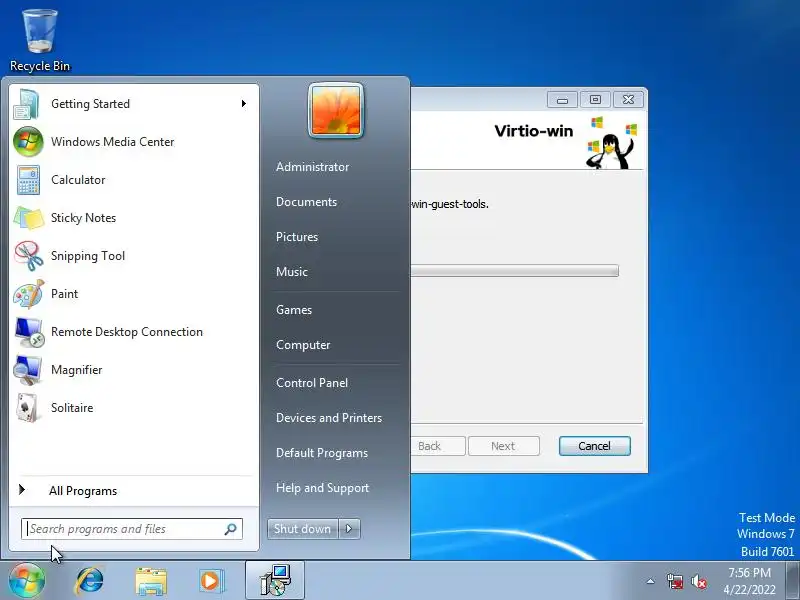Click the Shut down button
The width and height of the screenshot is (800, 600).
[x=303, y=529]
